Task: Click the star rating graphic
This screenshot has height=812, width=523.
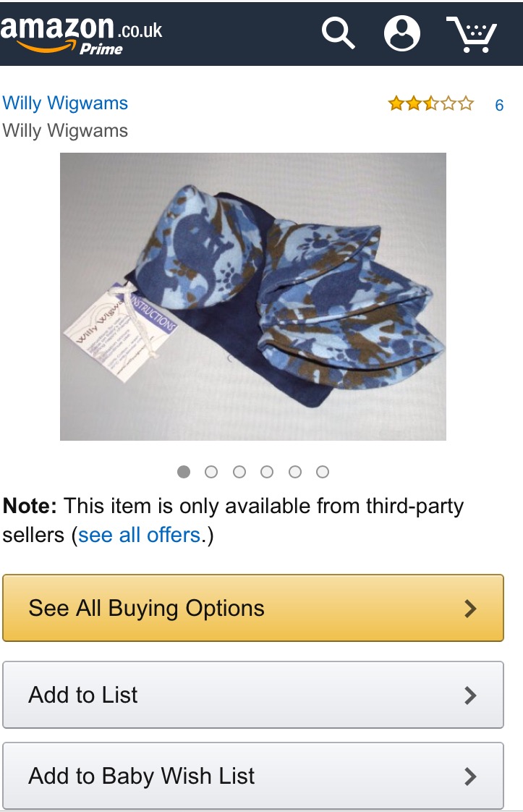Action: point(431,103)
